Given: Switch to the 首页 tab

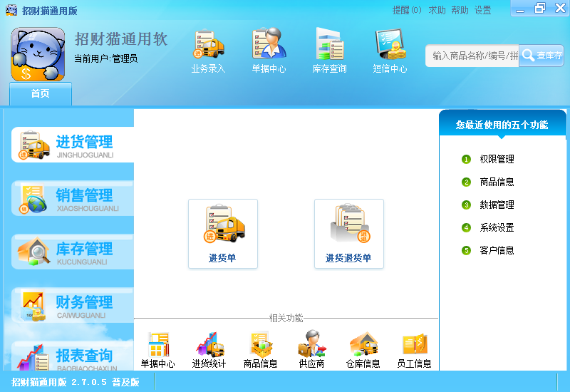Looking at the screenshot, I should point(41,94).
